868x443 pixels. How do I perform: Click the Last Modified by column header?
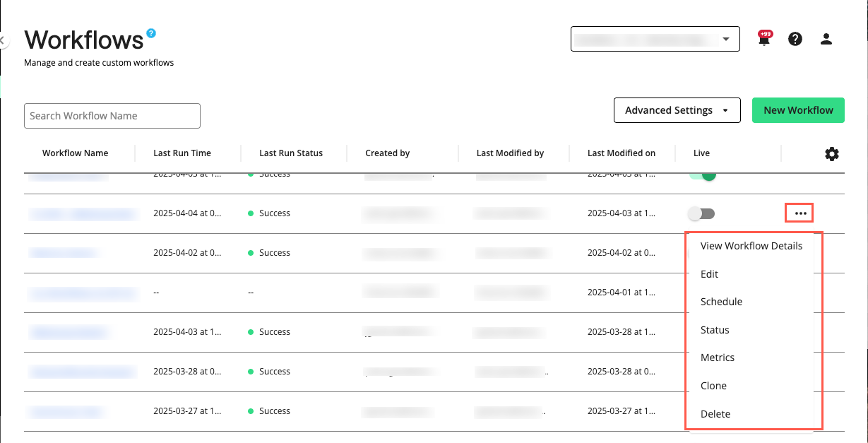510,153
